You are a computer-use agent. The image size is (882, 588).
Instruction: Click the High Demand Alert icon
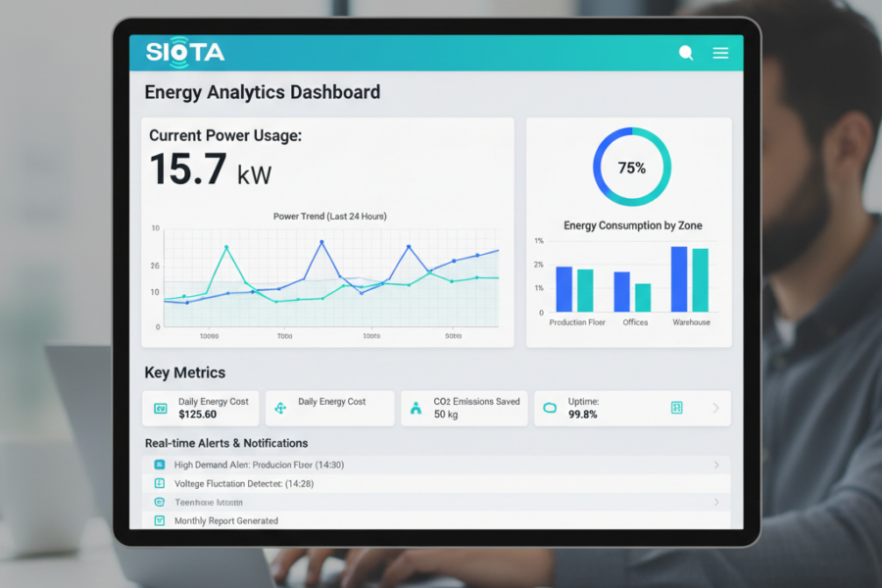click(x=160, y=465)
